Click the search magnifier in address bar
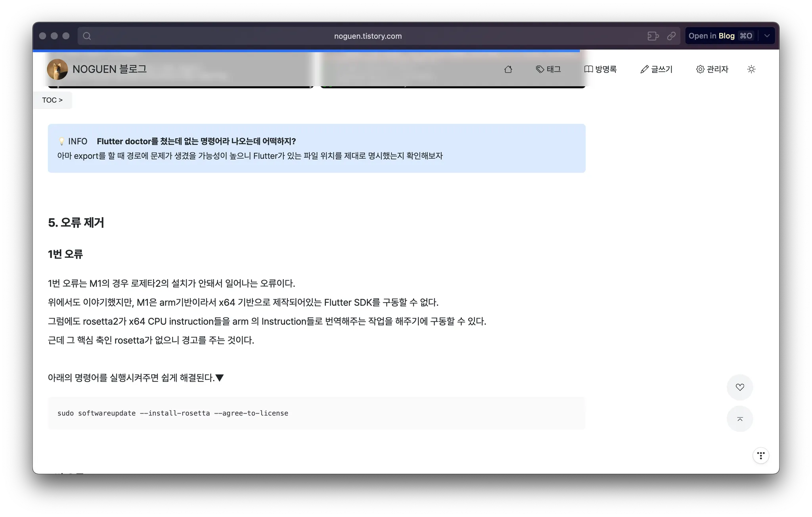The image size is (812, 517). [87, 36]
